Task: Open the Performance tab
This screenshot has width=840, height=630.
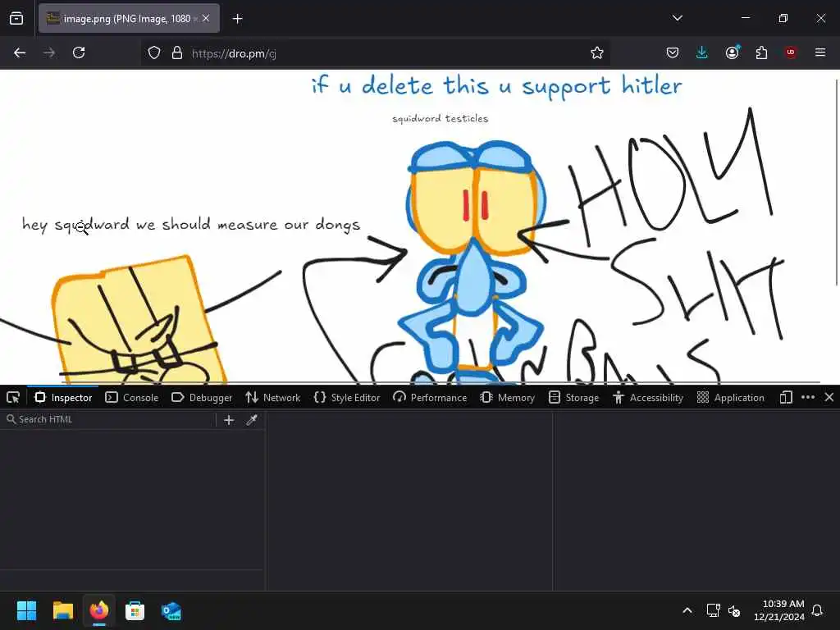Action: point(430,398)
